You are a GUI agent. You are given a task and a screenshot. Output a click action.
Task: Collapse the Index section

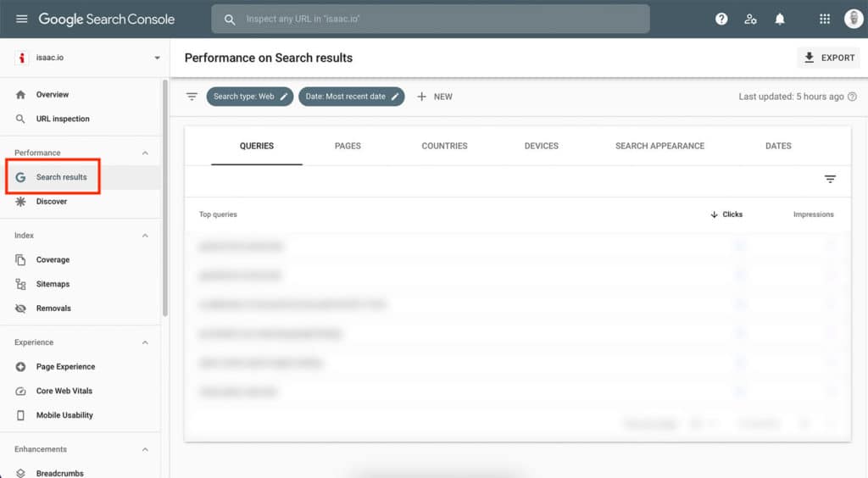[145, 236]
